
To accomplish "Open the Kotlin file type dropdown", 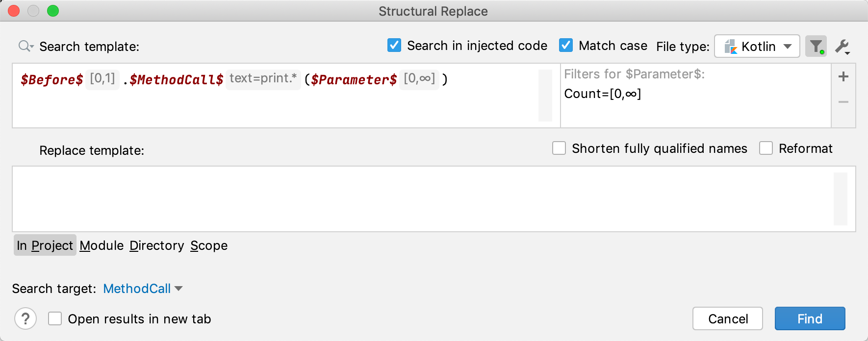I will tap(788, 47).
